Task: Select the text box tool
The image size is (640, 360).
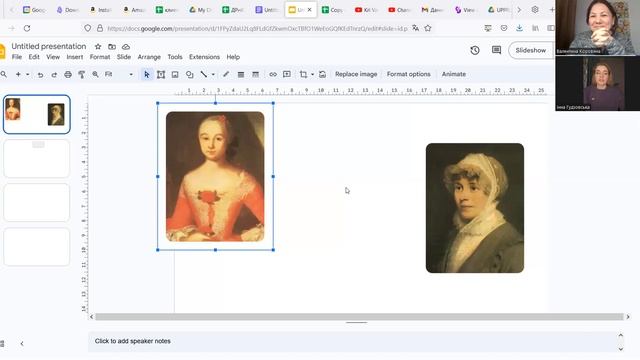Action: pyautogui.click(x=161, y=74)
